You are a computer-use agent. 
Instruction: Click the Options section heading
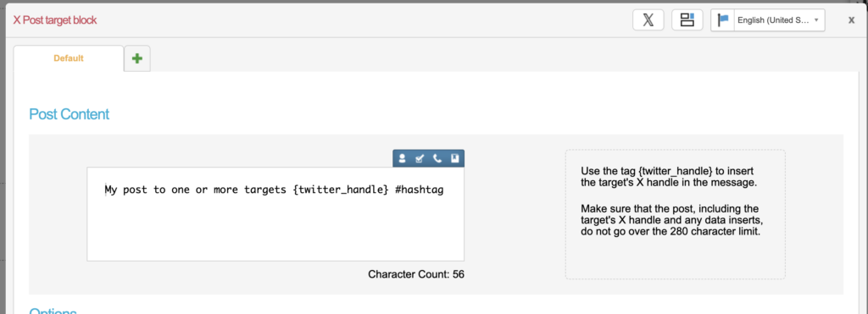(53, 311)
